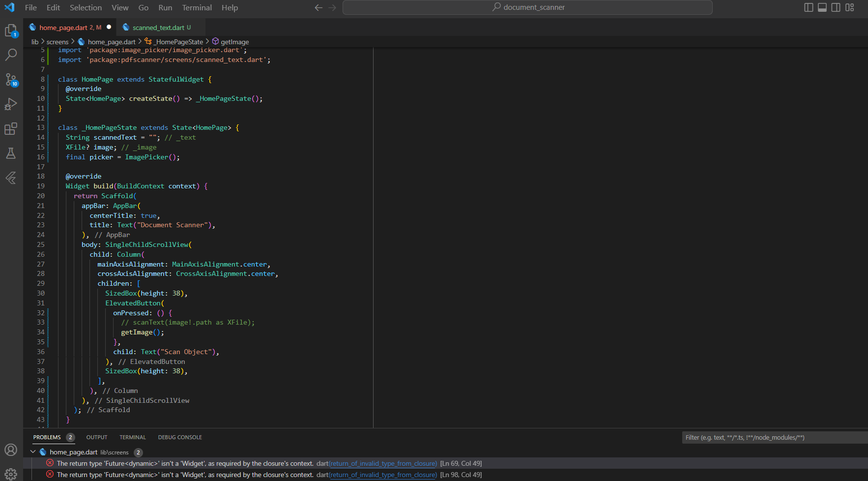Click problems count badge on PROBLEMS tab
868x481 pixels.
pyautogui.click(x=70, y=437)
